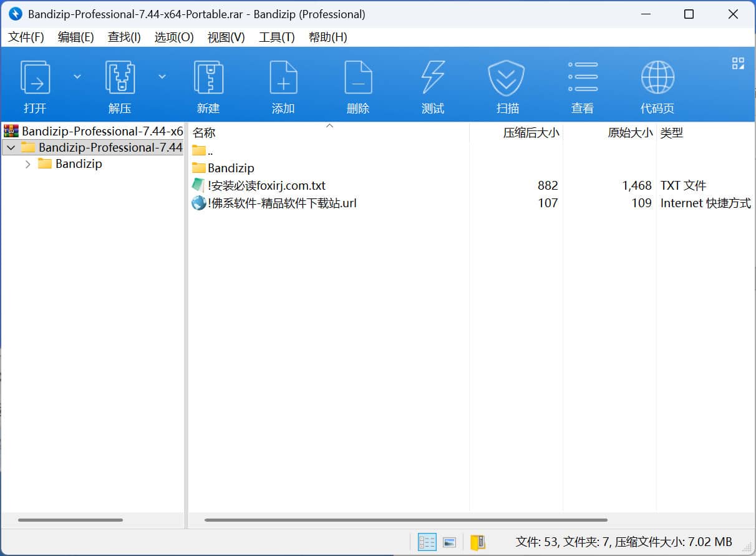
Task: Minimize the Bandizip window
Action: (x=644, y=14)
